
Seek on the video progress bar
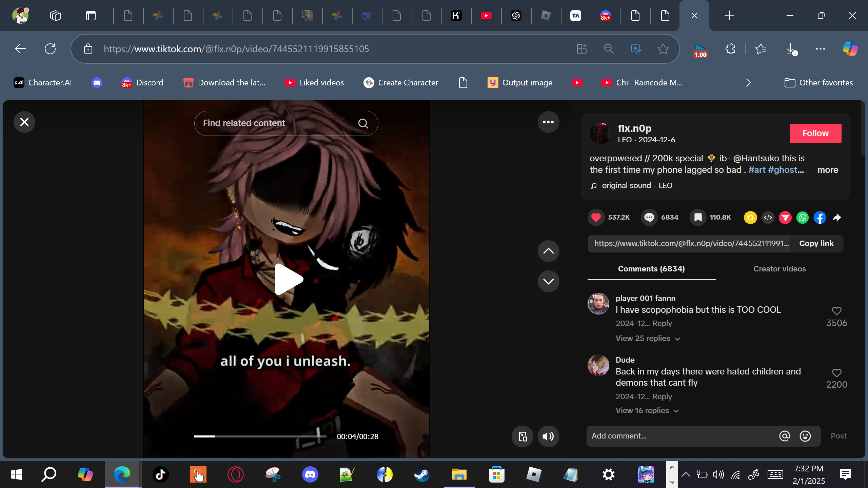point(260,436)
